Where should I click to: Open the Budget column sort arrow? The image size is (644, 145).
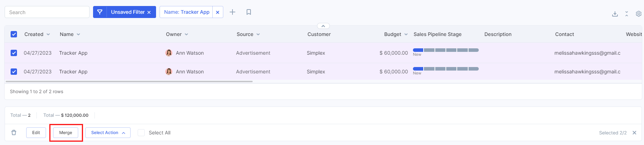tap(406, 35)
